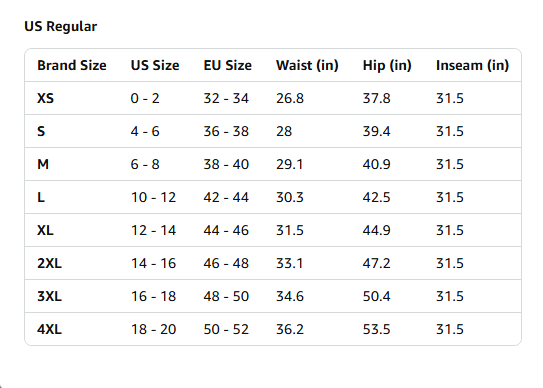Click the EU Size column header
This screenshot has width=543, height=388.
[228, 65]
